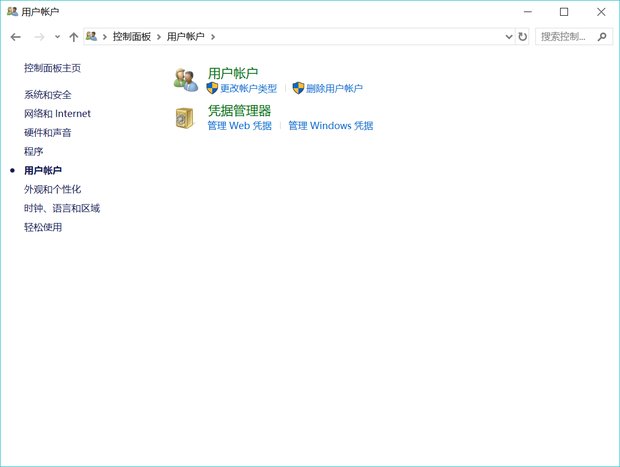Open the green 用户帐户 heading link

coord(233,73)
